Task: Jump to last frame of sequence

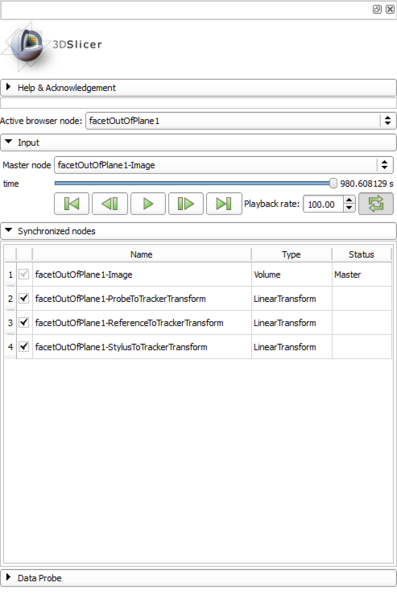Action: tap(224, 204)
